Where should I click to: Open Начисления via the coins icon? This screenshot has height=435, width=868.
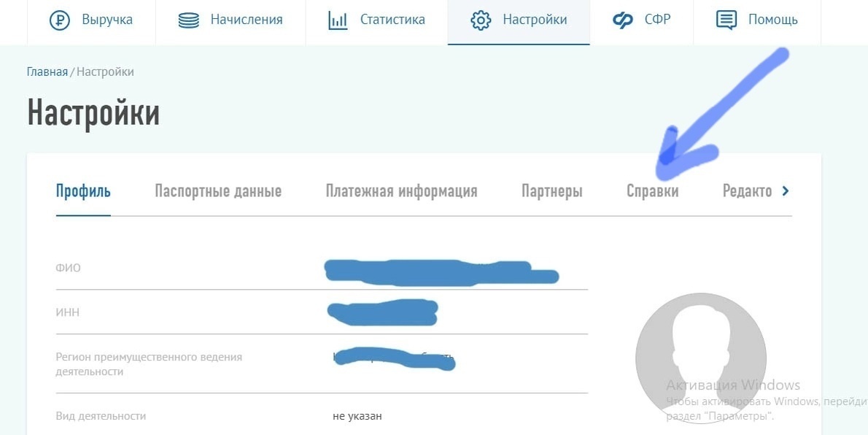pyautogui.click(x=188, y=20)
